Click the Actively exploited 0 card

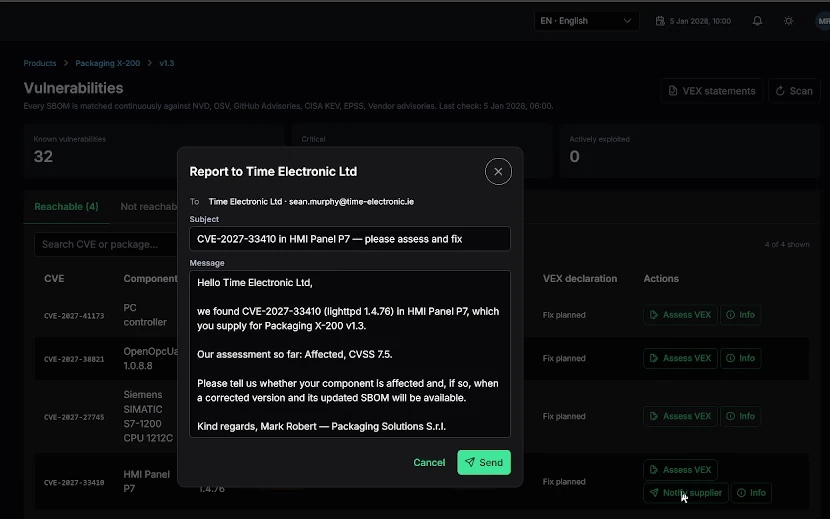tap(690, 150)
